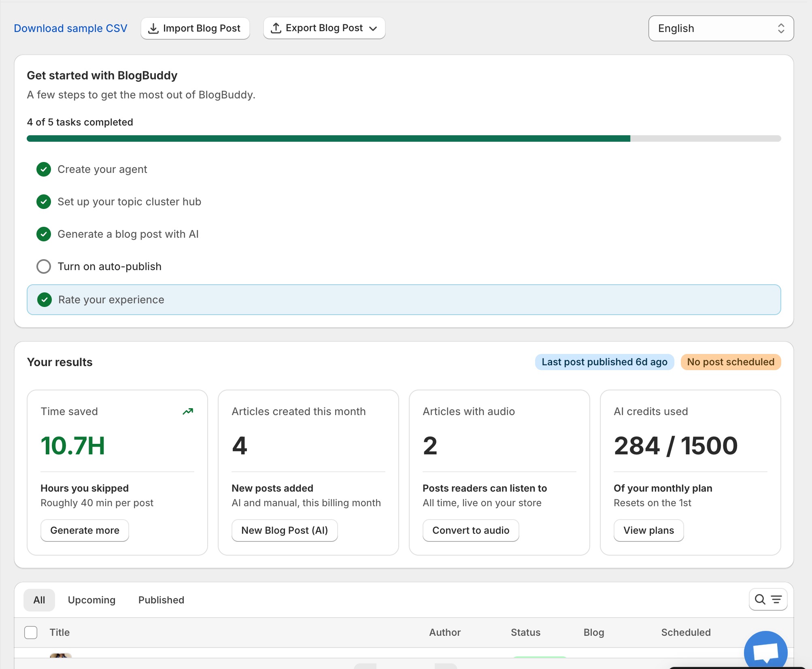
Task: Open the Create your agent task
Action: tap(102, 169)
